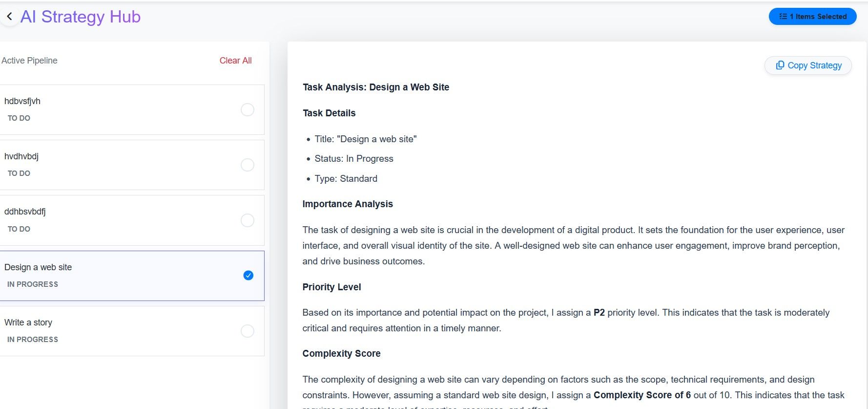Click the Copy Strategy button label
The image size is (868, 409).
[814, 65]
